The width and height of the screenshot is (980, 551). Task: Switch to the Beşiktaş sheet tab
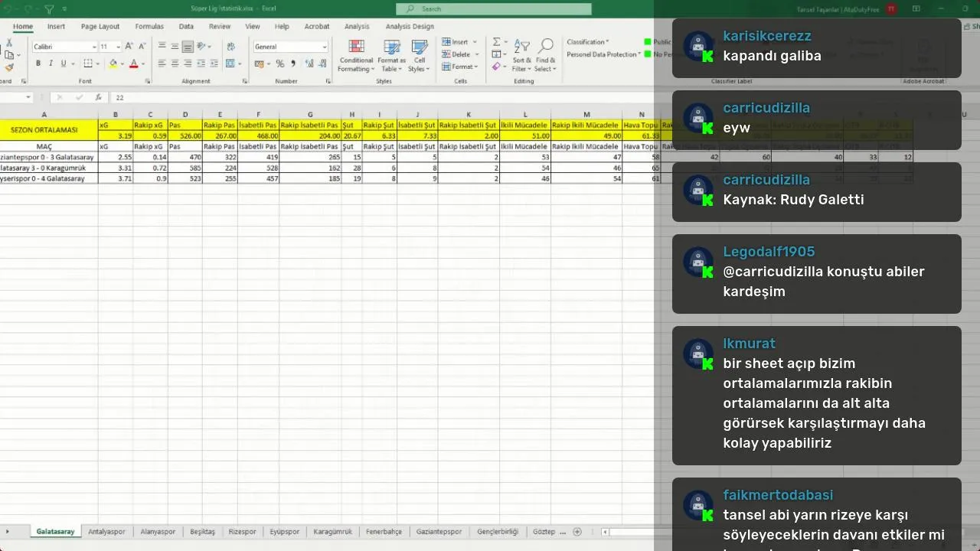tap(202, 531)
